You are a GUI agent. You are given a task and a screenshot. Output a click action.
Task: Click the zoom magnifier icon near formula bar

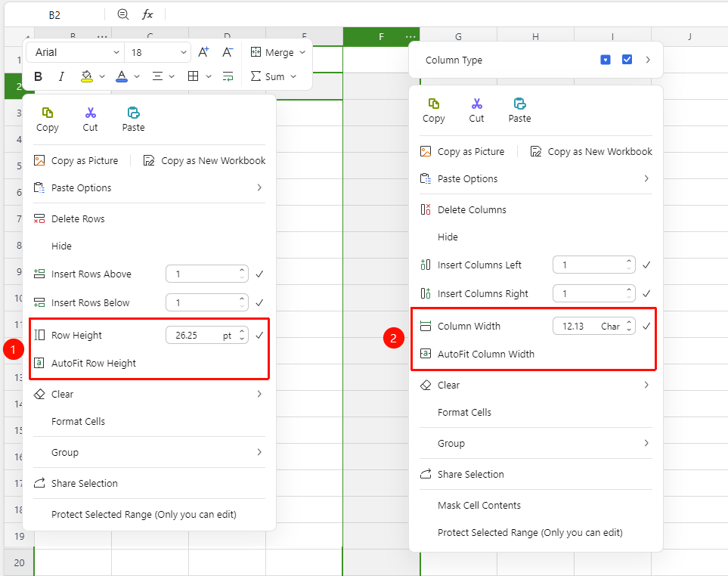coord(123,14)
